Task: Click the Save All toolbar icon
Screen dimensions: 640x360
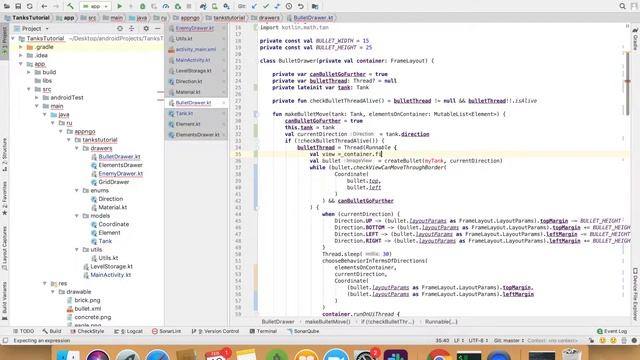Action: (18, 6)
